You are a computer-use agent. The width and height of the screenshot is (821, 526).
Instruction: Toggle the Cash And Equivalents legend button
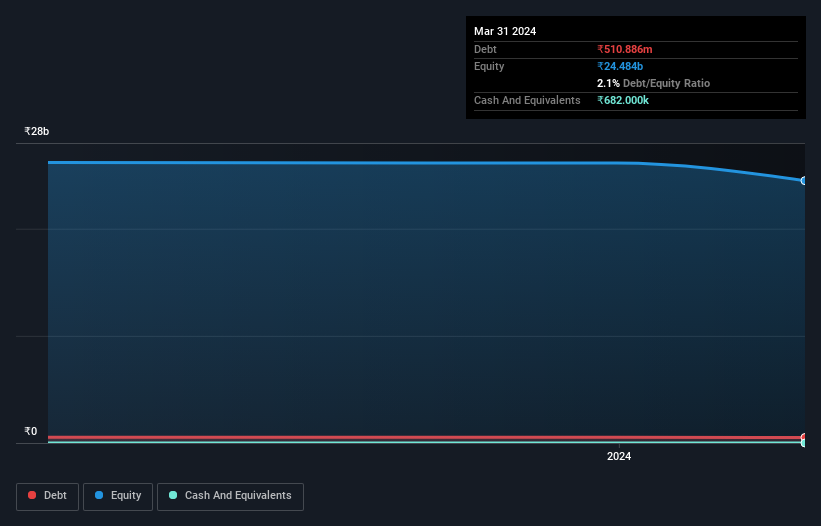pyautogui.click(x=230, y=496)
